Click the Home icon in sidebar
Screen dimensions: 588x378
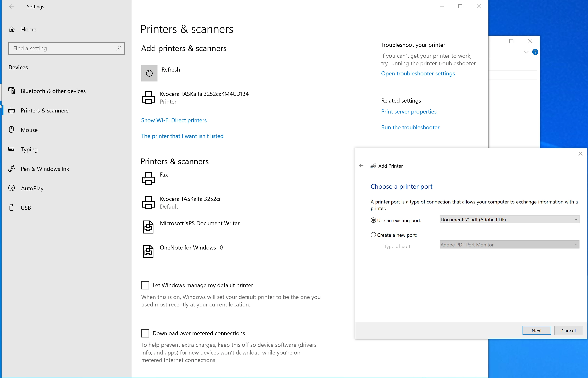click(x=12, y=29)
